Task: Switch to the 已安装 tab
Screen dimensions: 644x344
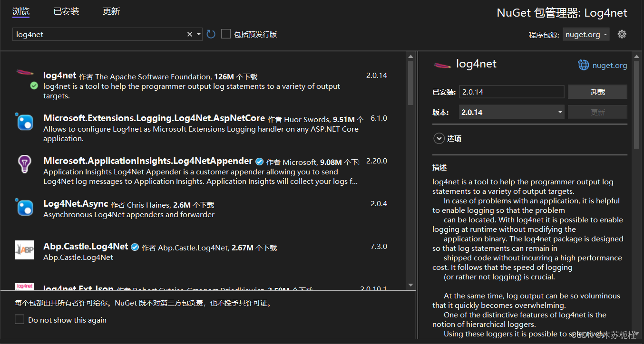Action: coord(66,11)
